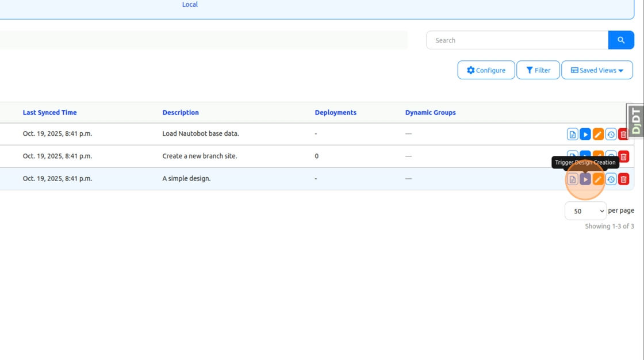Edit the 'A simple design' entry

(x=598, y=179)
